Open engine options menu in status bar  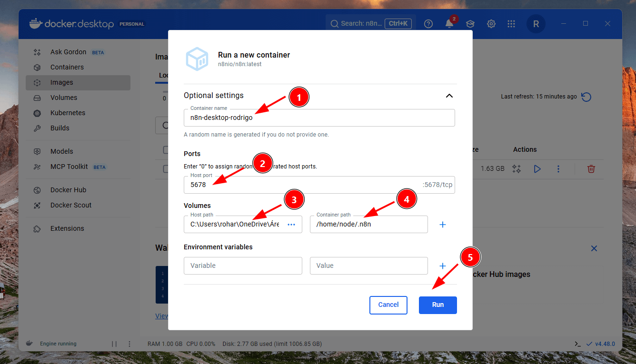point(129,344)
